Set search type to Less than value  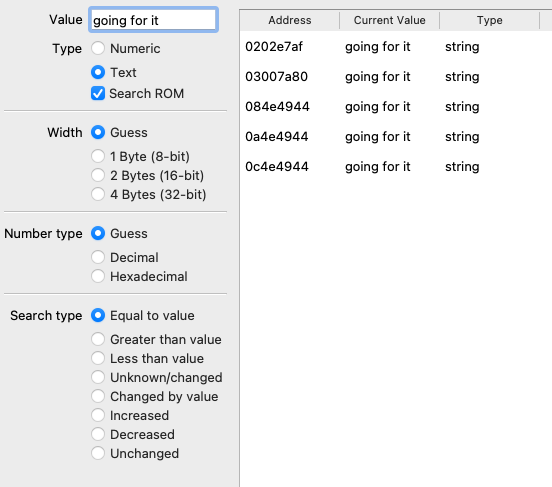[98, 358]
